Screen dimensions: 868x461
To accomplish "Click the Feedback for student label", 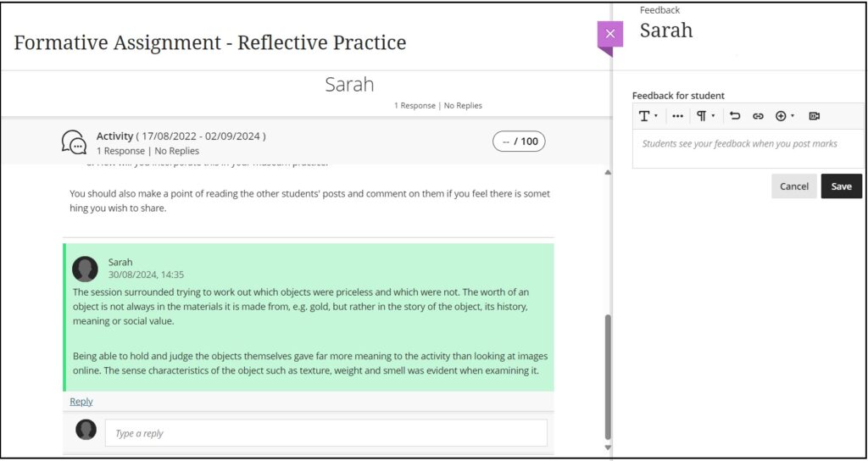I will tap(679, 96).
